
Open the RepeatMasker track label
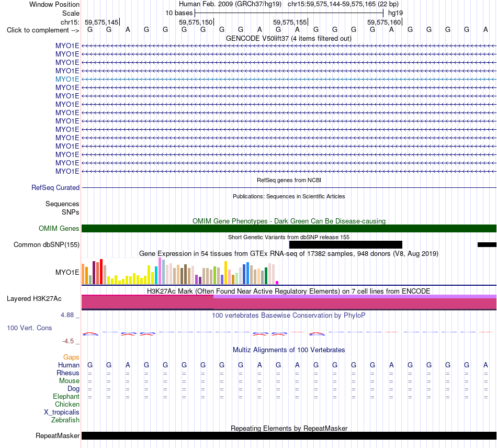58,435
